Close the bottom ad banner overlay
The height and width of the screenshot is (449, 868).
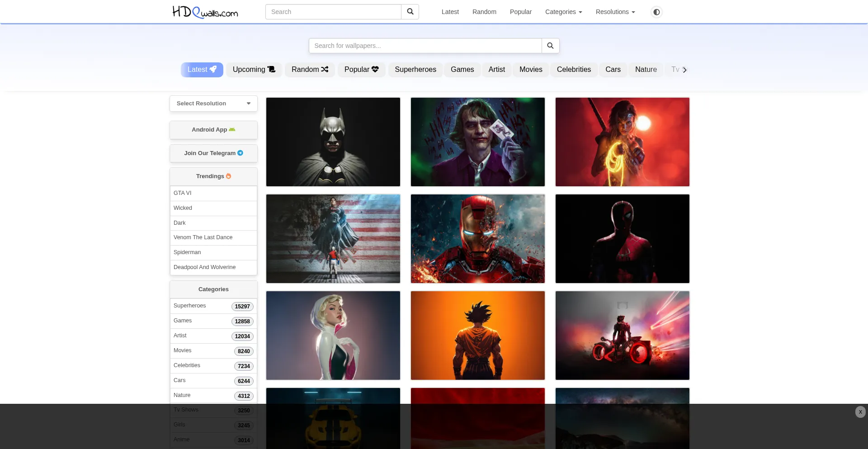860,412
